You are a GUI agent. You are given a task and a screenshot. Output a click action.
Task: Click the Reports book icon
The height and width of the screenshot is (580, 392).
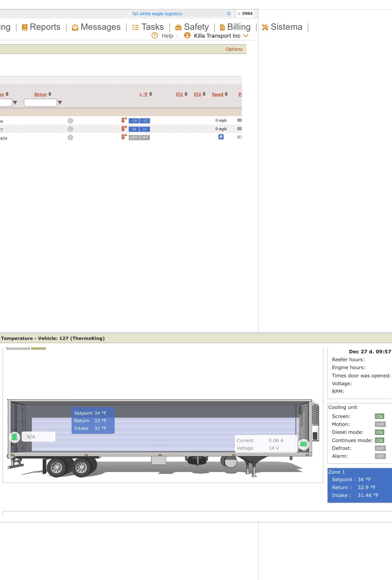pyautogui.click(x=25, y=27)
